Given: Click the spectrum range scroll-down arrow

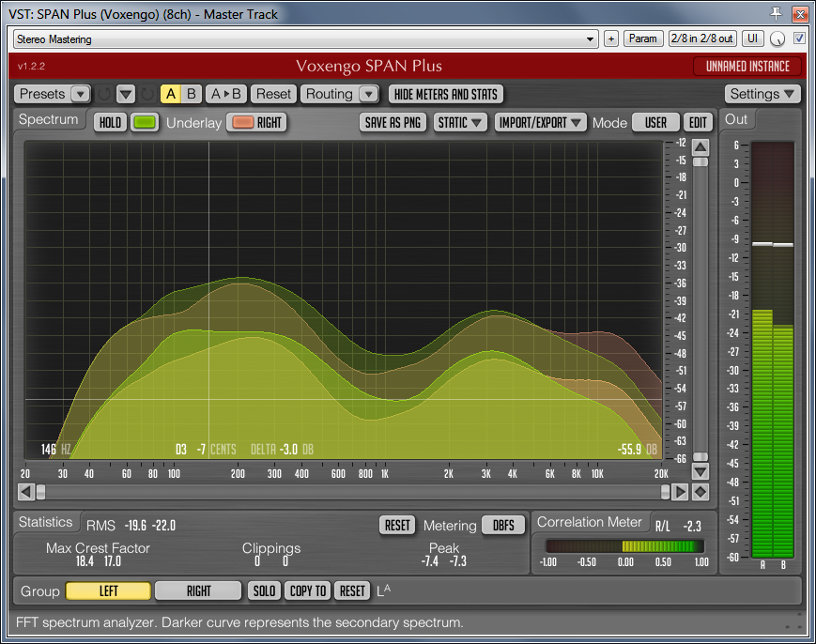Looking at the screenshot, I should 701,471.
